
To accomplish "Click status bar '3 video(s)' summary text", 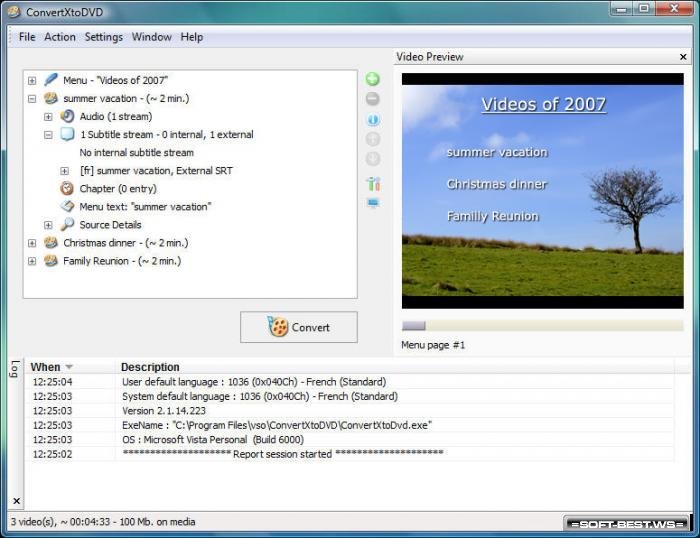I will coord(103,522).
